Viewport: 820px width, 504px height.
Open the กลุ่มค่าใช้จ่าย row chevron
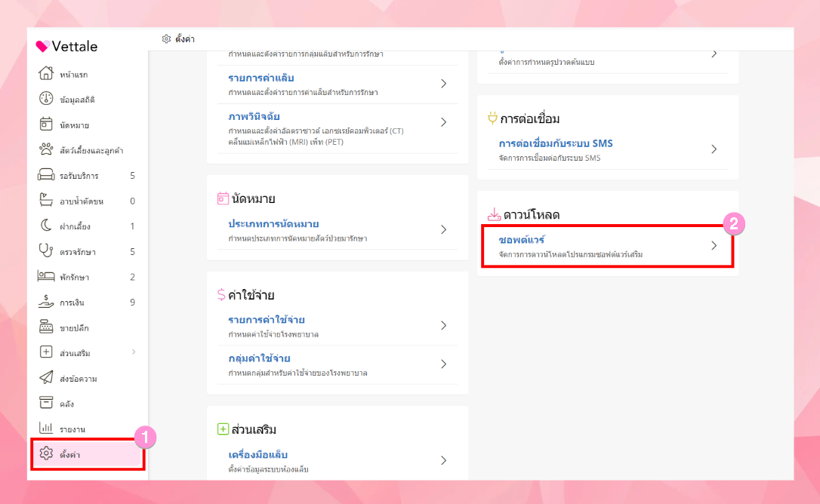click(x=443, y=364)
